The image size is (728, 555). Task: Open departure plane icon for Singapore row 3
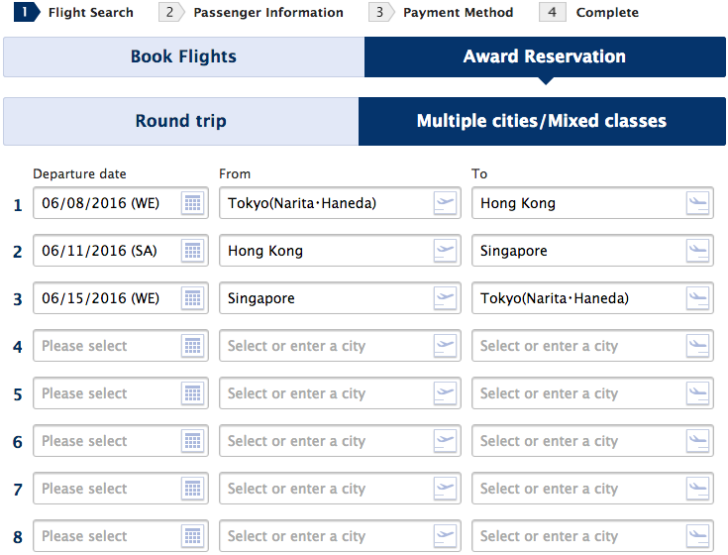click(x=445, y=298)
